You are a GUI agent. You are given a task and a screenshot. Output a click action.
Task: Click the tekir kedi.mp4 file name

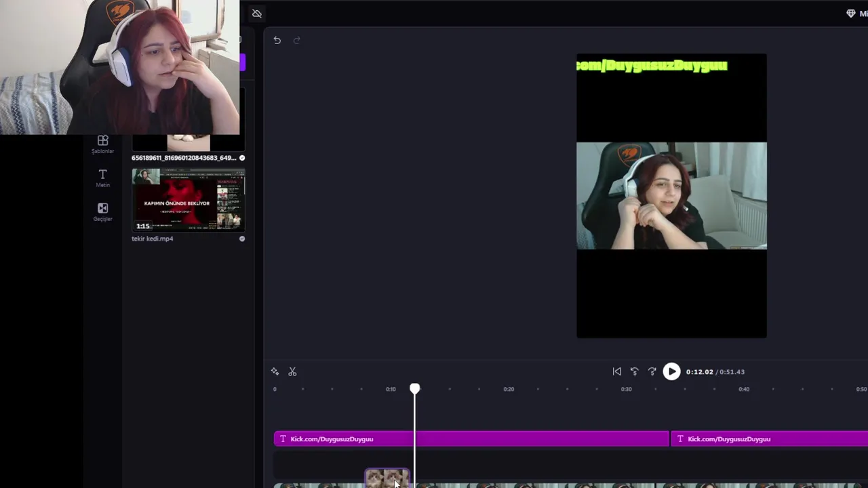(x=153, y=239)
